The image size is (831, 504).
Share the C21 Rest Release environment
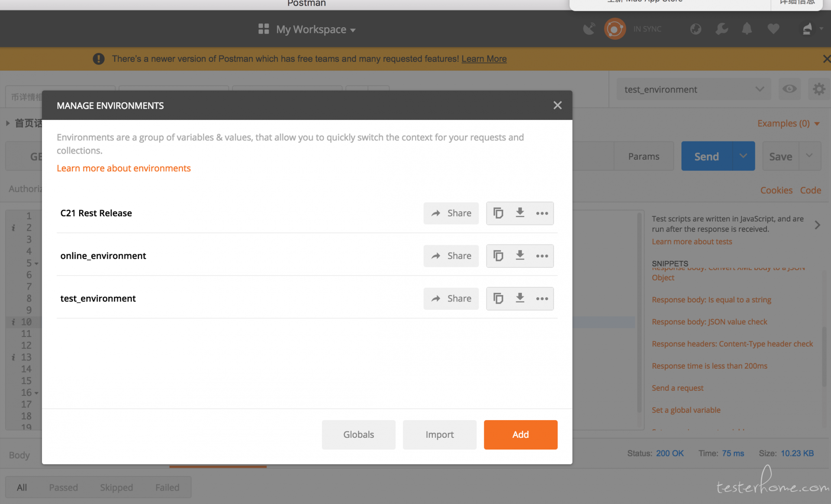[451, 213]
